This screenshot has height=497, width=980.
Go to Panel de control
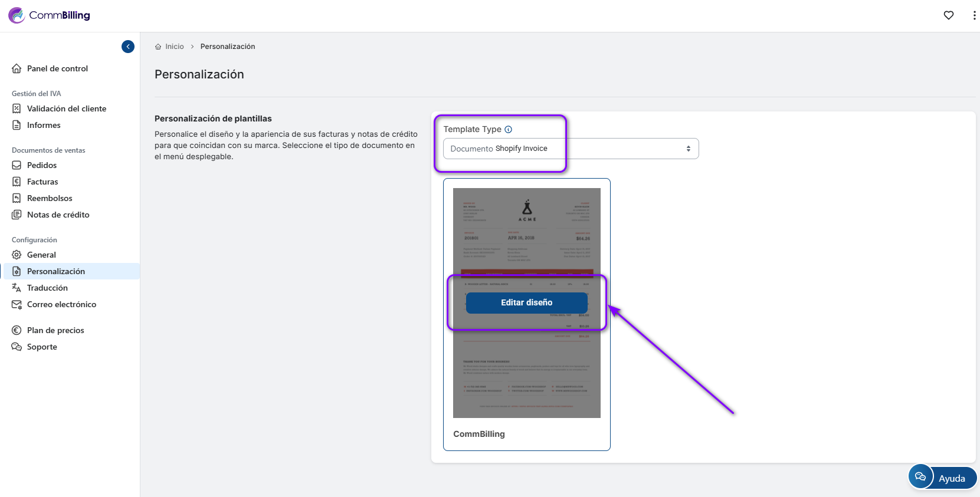[57, 68]
